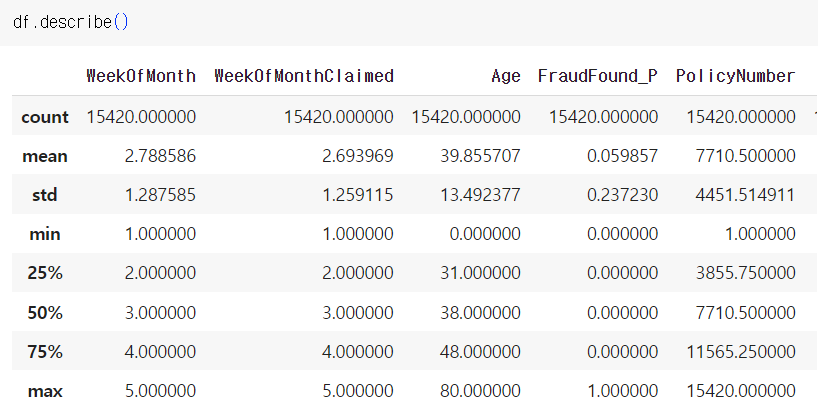Image resolution: width=821 pixels, height=412 pixels.
Task: Click WeekOfMonth count value 15420.000000
Action: (141, 117)
